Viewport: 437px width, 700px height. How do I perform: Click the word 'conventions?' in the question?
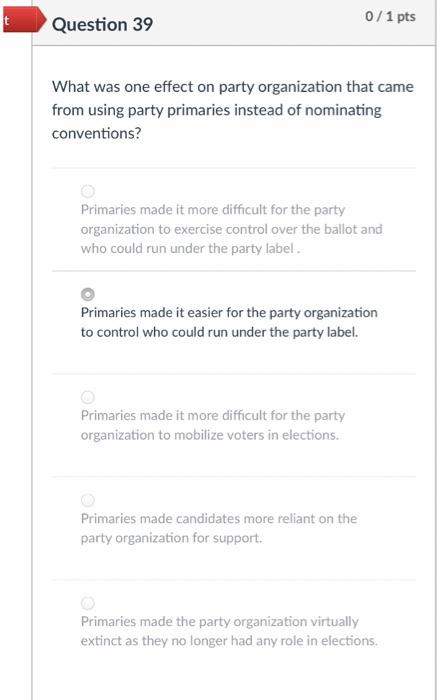coord(96,133)
